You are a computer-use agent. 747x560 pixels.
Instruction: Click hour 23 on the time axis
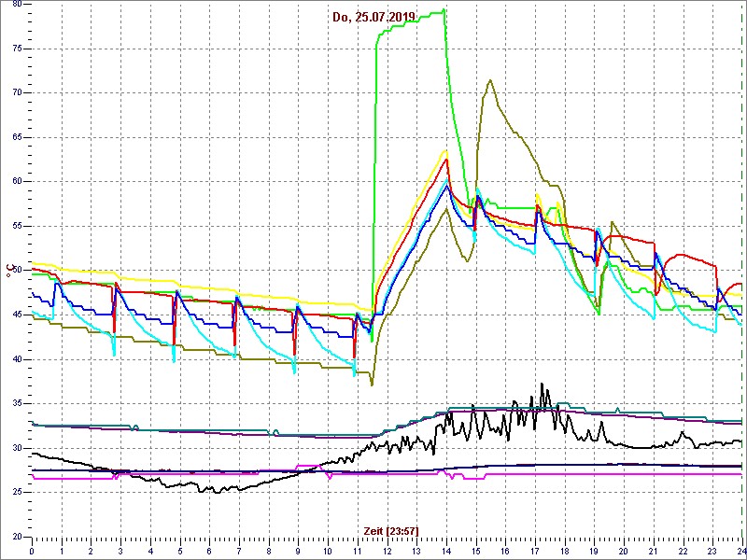coord(712,551)
